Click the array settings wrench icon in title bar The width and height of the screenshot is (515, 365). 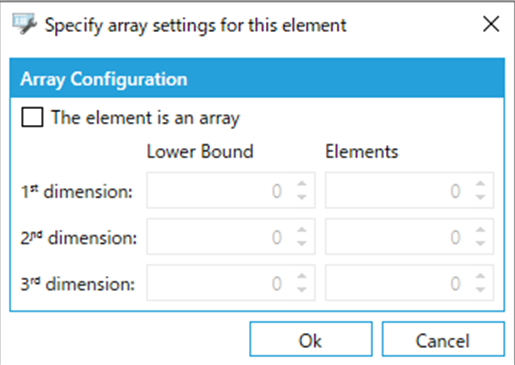click(24, 23)
